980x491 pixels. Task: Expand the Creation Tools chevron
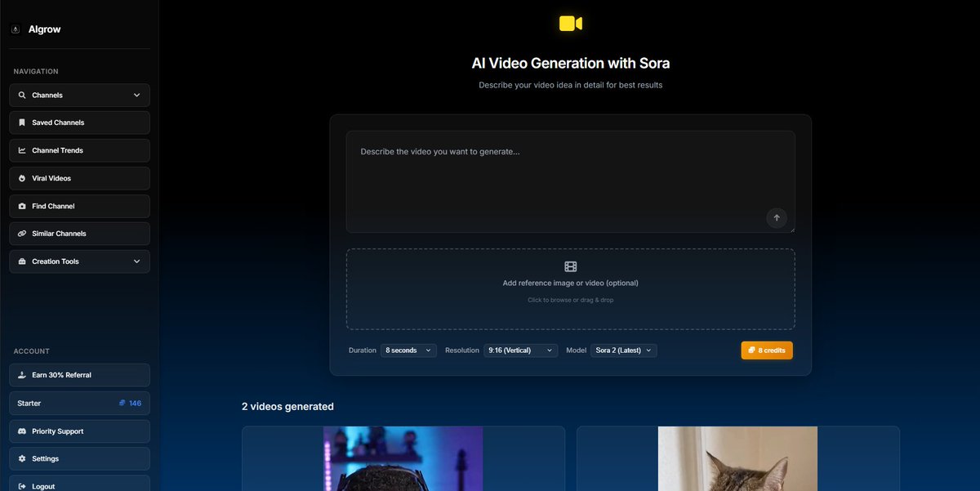(136, 261)
